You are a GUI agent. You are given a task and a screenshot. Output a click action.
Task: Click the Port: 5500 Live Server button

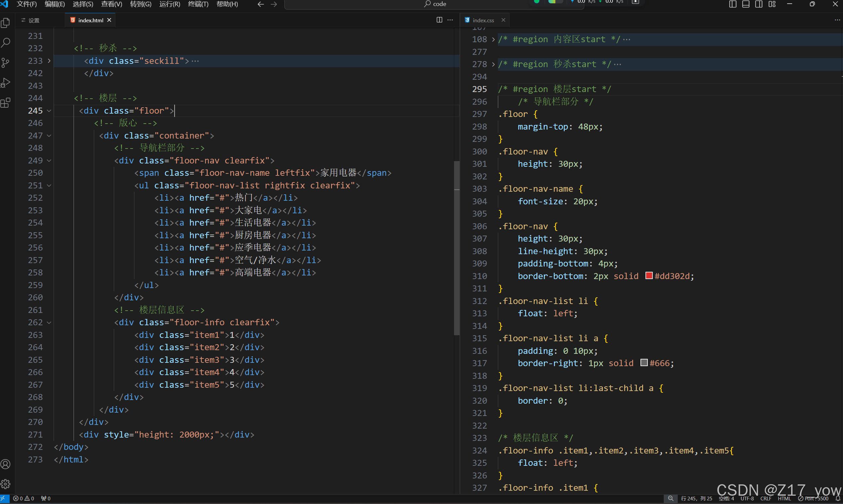814,499
